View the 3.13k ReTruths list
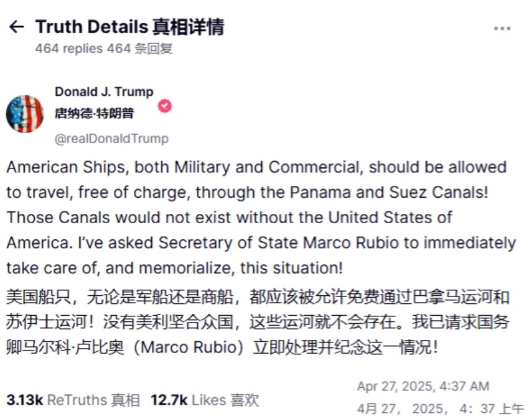 pyautogui.click(x=73, y=400)
